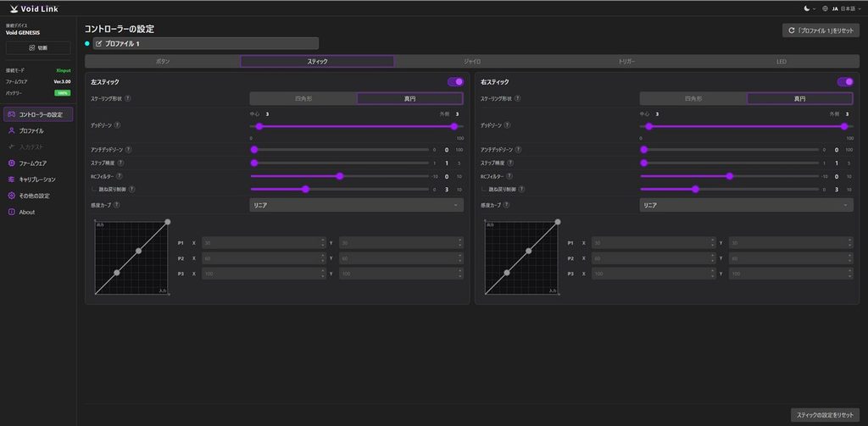Switch to the ジャイロ tab
Image resolution: width=868 pixels, height=426 pixels.
click(x=471, y=62)
